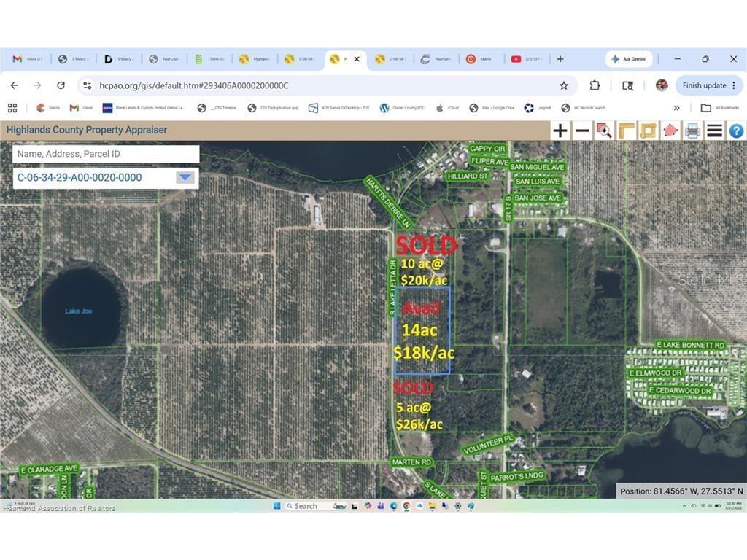The width and height of the screenshot is (747, 560).
Task: Click the hcpao.org address bar URL
Action: click(x=193, y=86)
